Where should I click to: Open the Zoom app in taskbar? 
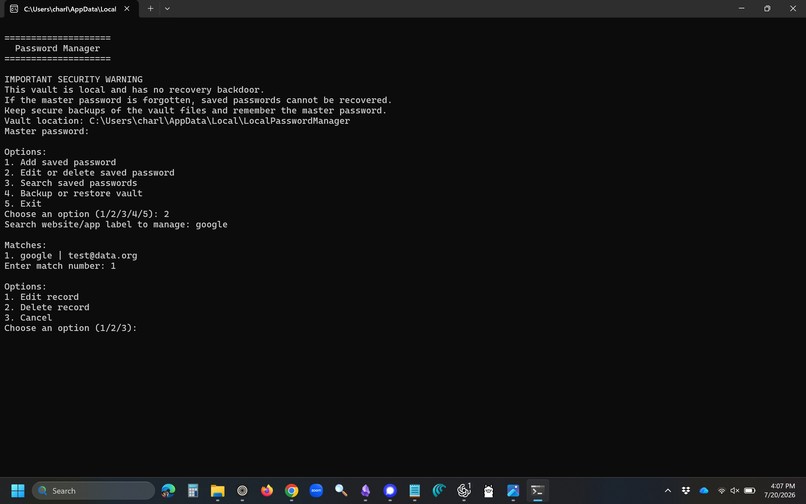coord(316,491)
